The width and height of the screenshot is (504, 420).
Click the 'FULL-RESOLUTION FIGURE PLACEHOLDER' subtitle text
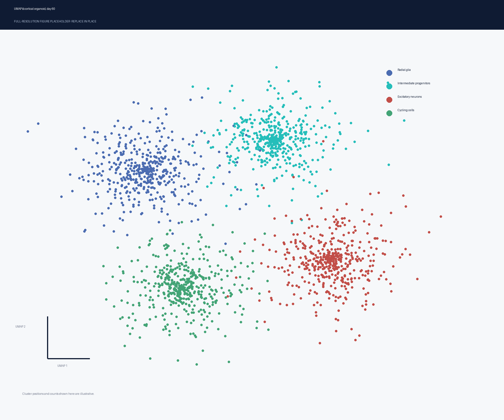(x=42, y=21)
